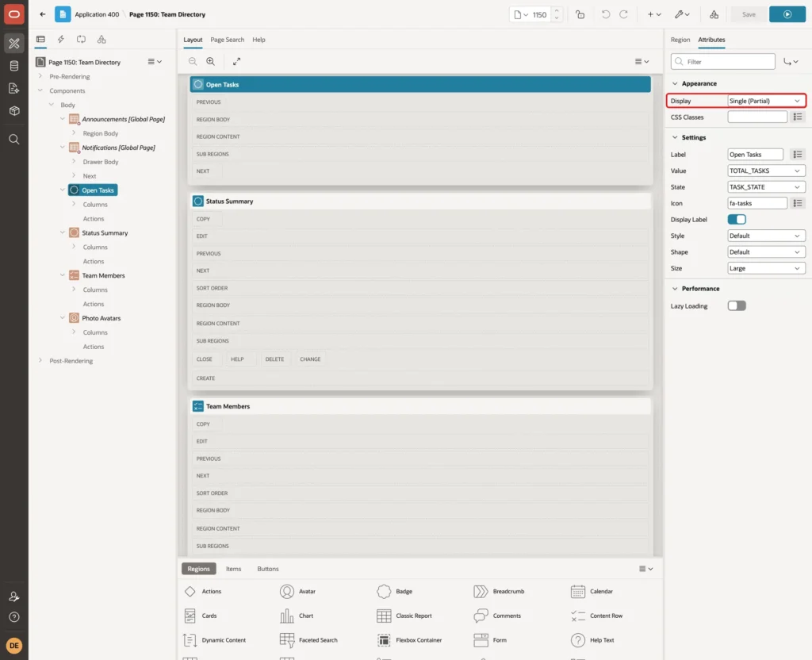Click the Filter properties search field
This screenshot has height=660, width=812.
[x=723, y=62]
